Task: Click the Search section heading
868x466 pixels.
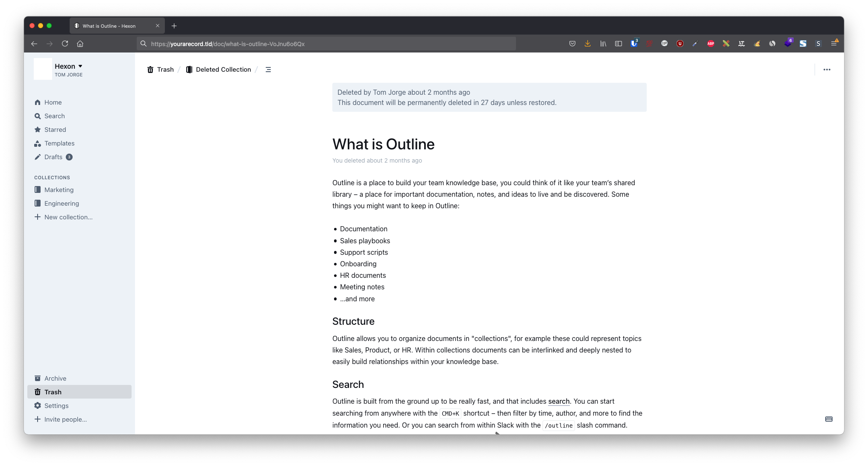Action: pos(348,385)
